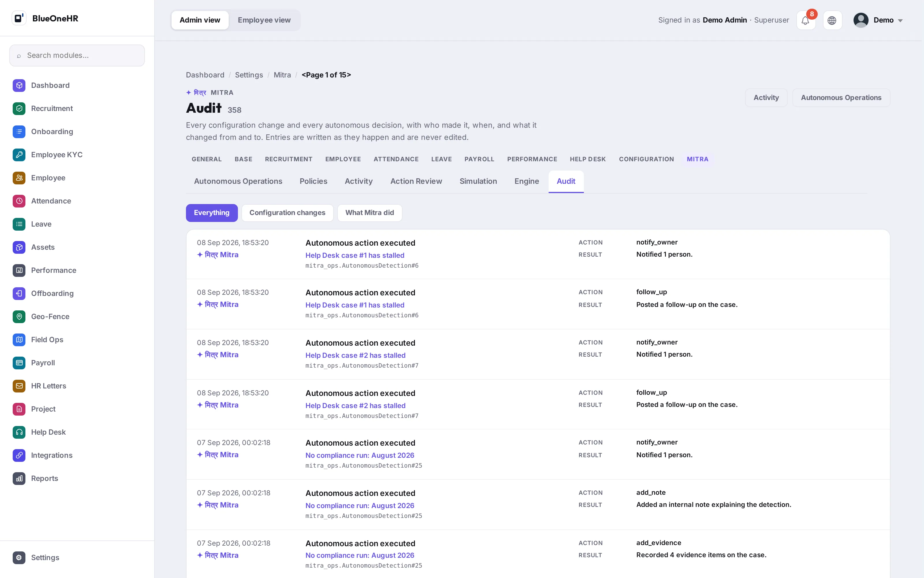
Task: Click the Geo-Fence pin icon
Action: pos(19,316)
